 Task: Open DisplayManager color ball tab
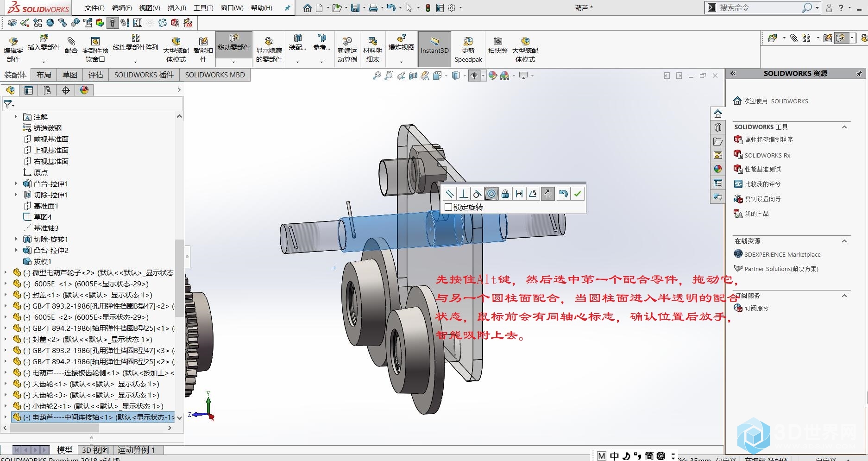(x=84, y=90)
